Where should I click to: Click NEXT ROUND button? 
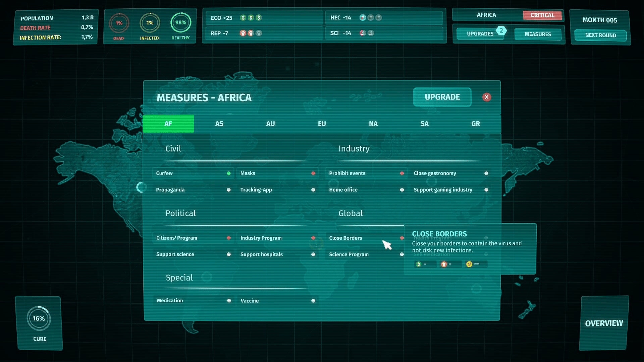600,35
